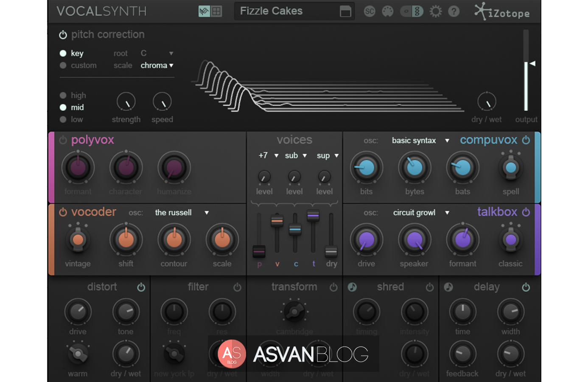
Task: Click the distort tone knob
Action: point(126,312)
